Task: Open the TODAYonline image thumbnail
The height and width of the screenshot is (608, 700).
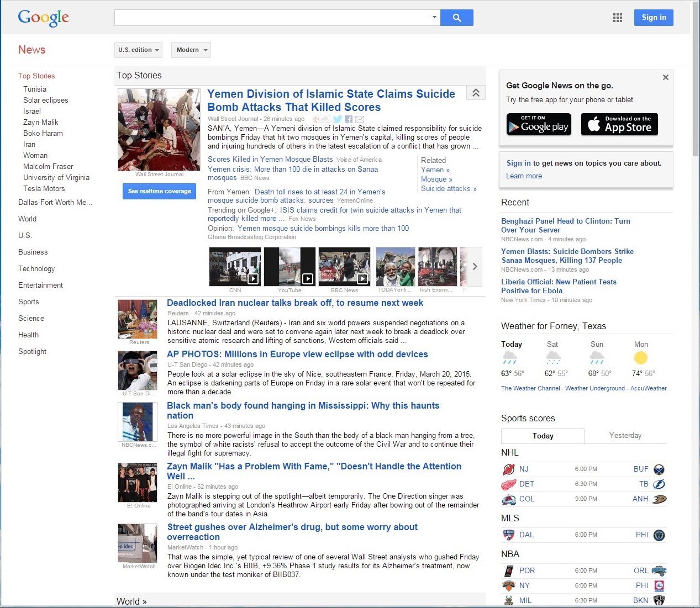Action: 395,266
